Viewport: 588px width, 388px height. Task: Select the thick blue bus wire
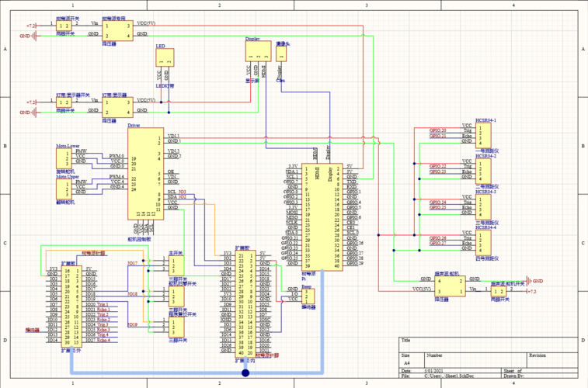pyautogui.click(x=197, y=373)
